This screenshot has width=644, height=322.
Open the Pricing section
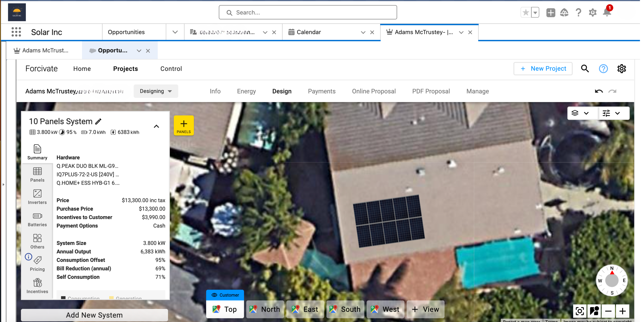(x=37, y=264)
